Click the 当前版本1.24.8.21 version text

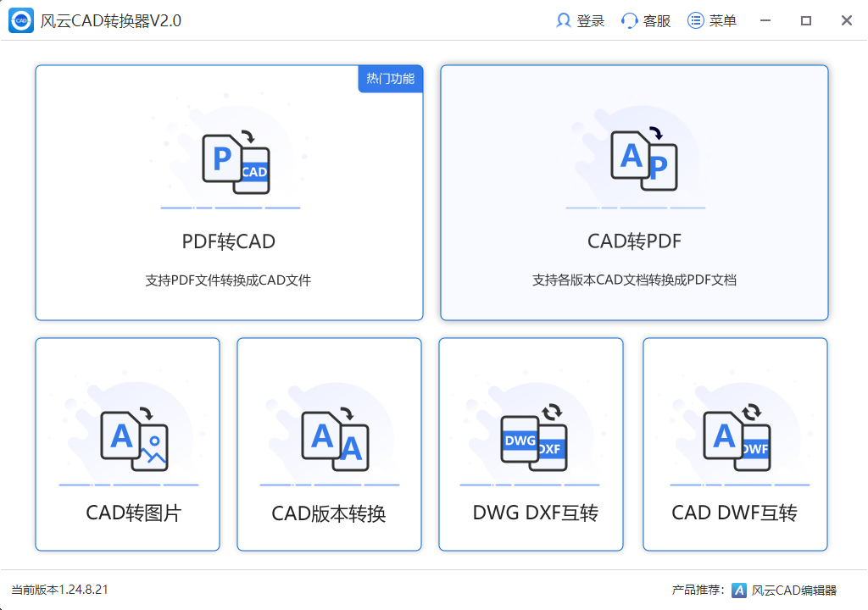click(x=60, y=590)
